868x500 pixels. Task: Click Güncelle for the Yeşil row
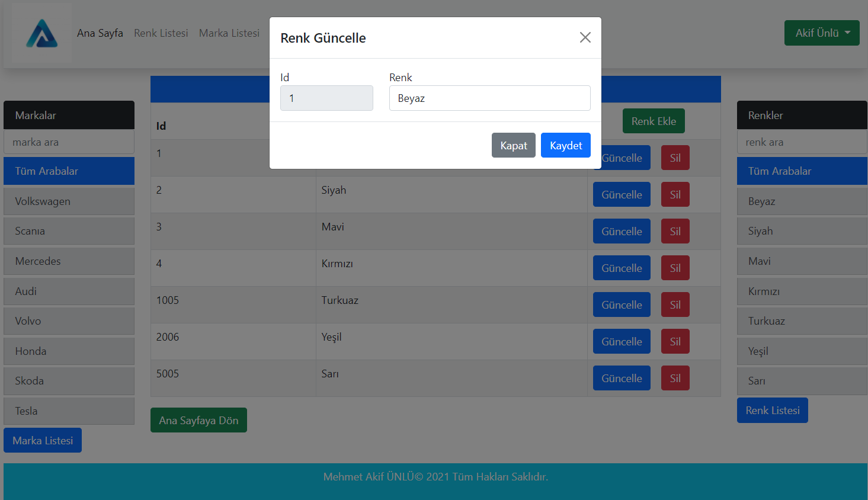(x=622, y=341)
